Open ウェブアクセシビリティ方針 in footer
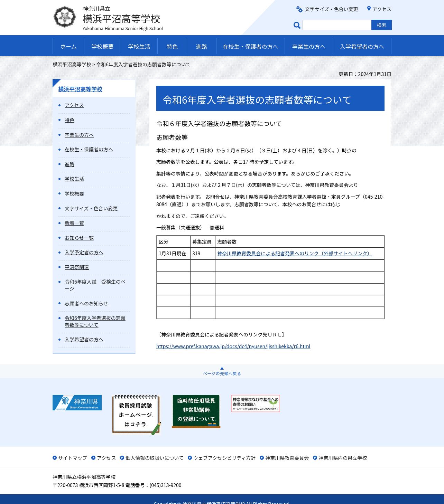The image size is (444, 504). (224, 458)
